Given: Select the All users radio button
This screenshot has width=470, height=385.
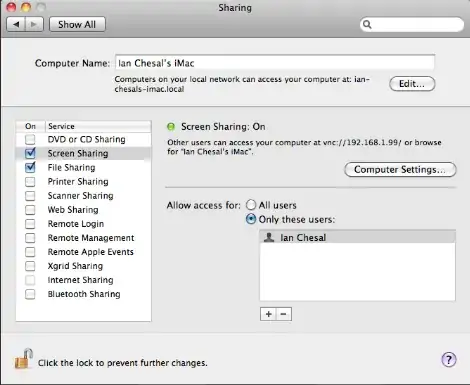Looking at the screenshot, I should click(251, 205).
